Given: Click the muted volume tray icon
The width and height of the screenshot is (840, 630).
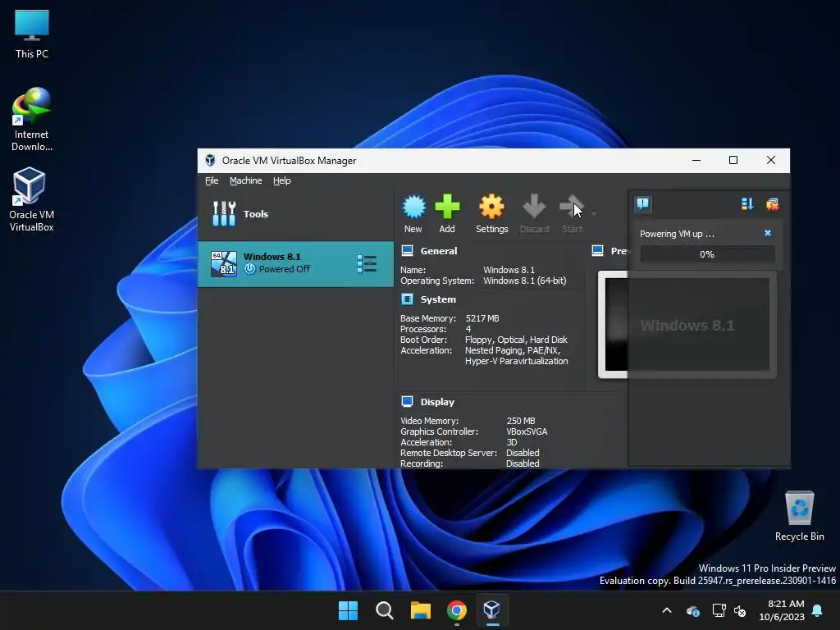Looking at the screenshot, I should click(741, 610).
